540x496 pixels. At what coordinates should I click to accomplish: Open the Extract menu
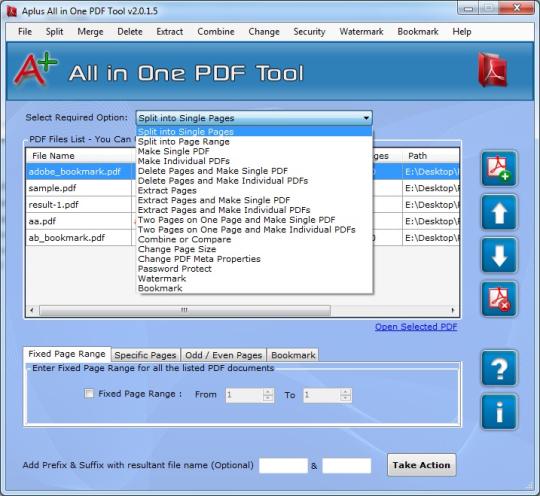169,32
